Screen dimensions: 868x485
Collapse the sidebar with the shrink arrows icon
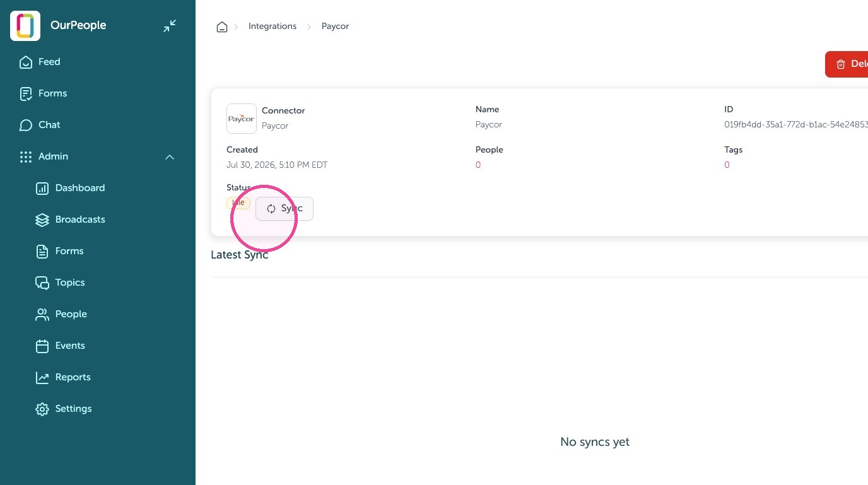click(170, 26)
